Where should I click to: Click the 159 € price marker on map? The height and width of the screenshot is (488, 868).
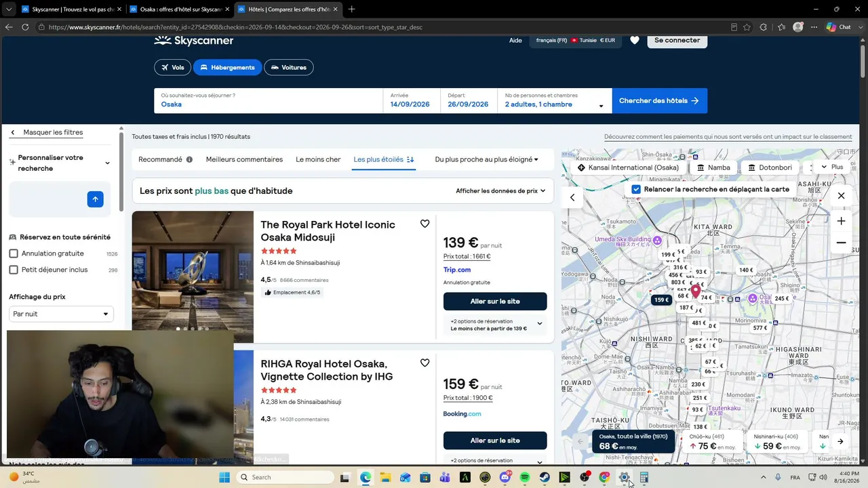tap(661, 300)
